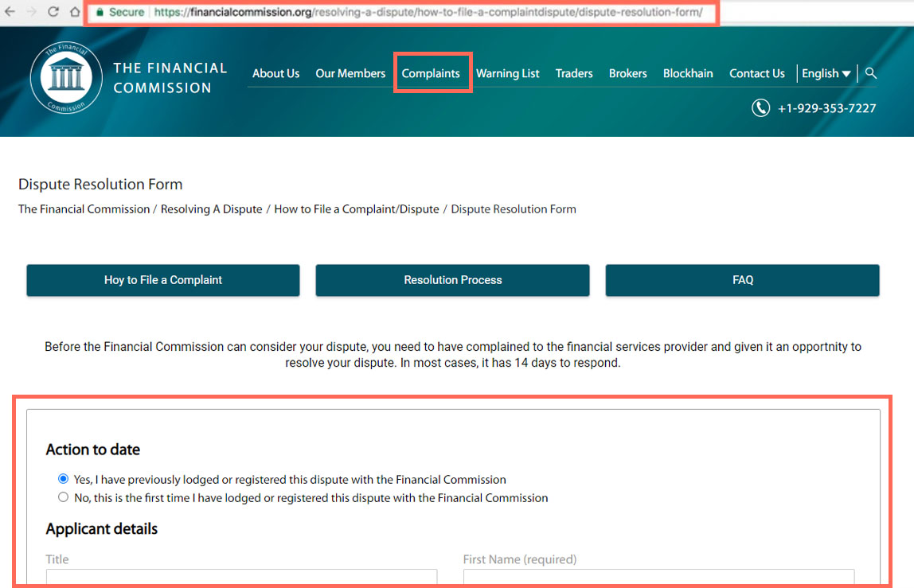Click into the First Name input field
The height and width of the screenshot is (588, 914).
tap(658, 578)
